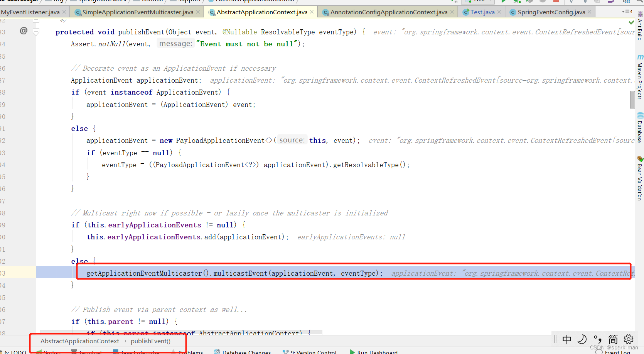Open the 9: Version Control tool window
The width and height of the screenshot is (644, 354).
tap(310, 352)
